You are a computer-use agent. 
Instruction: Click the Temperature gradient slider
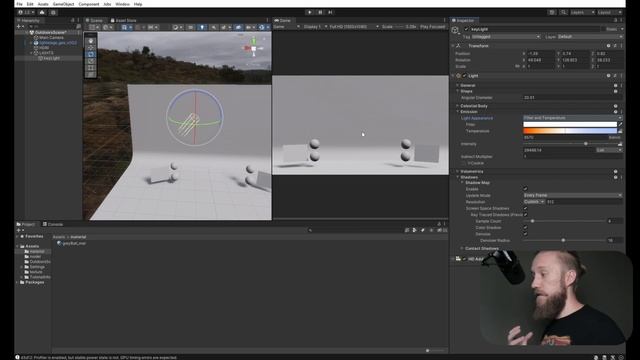[570, 131]
